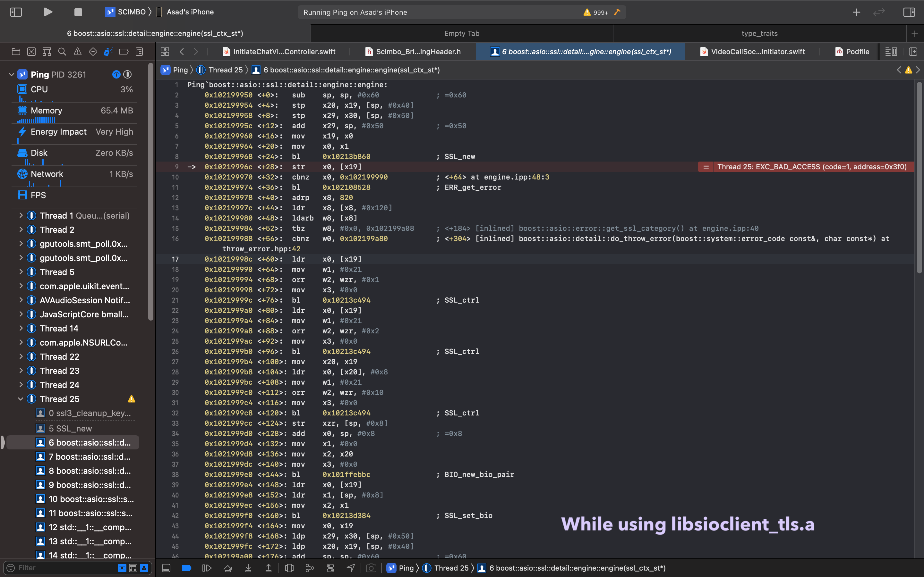Viewport: 924px width, 577px height.
Task: Click the Simulate Location arrow icon
Action: tap(351, 568)
